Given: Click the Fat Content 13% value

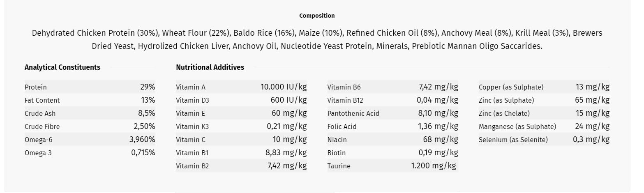Looking at the screenshot, I should point(148,100).
